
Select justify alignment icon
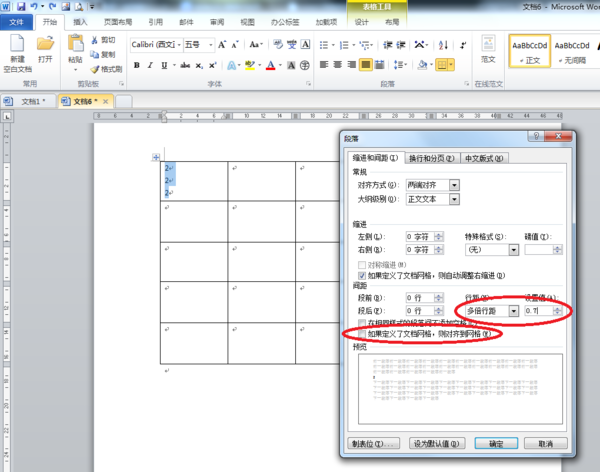(x=365, y=65)
